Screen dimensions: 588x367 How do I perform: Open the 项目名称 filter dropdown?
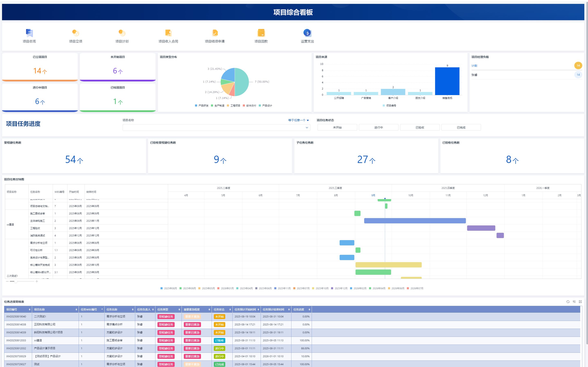[x=216, y=128]
